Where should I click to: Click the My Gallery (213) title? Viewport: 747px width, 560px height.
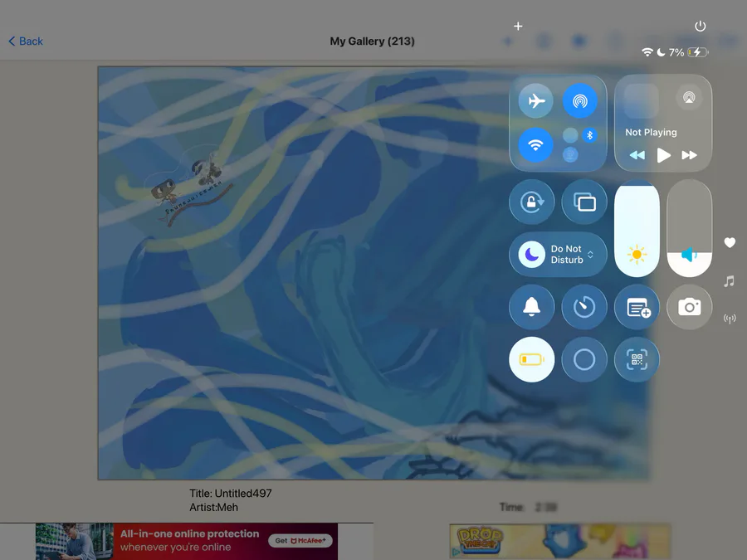pyautogui.click(x=372, y=41)
